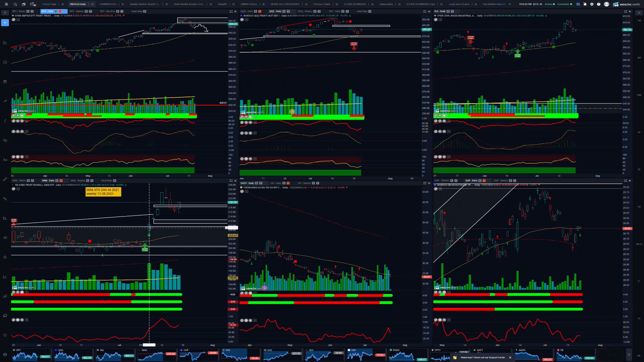Open the user profile avatar

[x=606, y=4]
